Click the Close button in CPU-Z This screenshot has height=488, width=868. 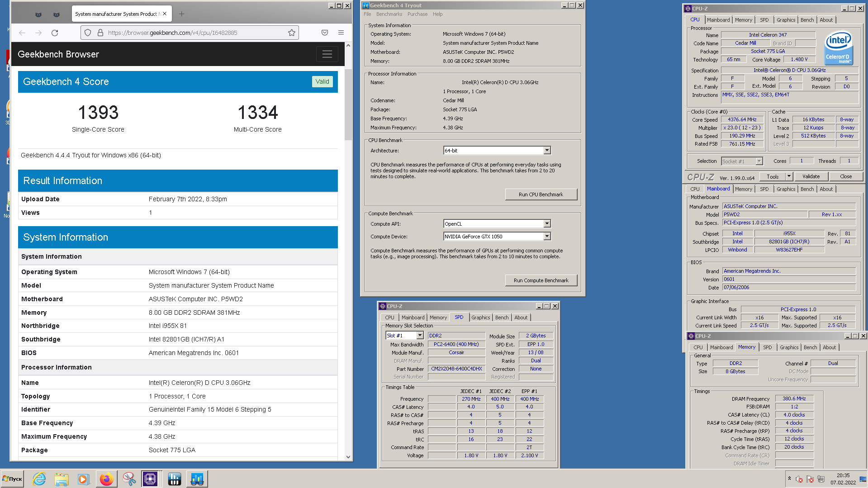[x=846, y=176]
